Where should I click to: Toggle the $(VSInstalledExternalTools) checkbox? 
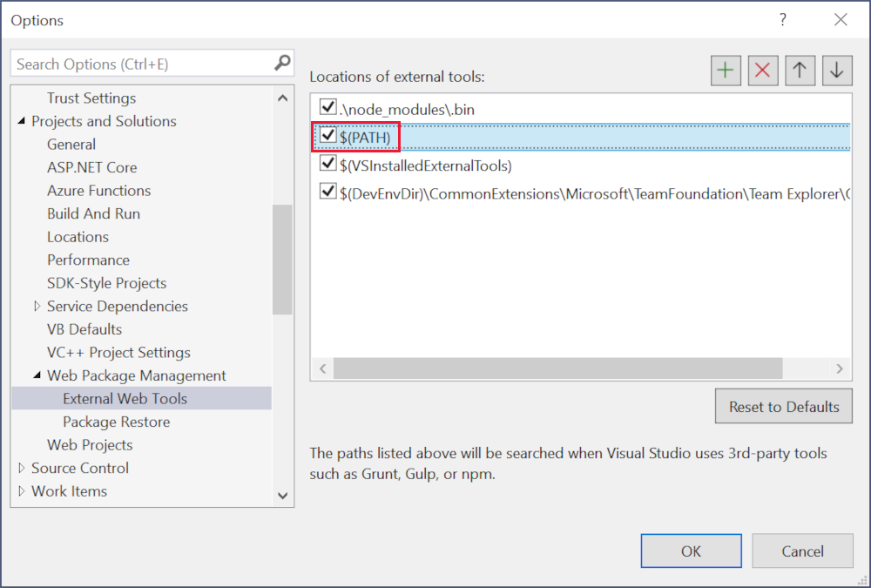(x=327, y=164)
